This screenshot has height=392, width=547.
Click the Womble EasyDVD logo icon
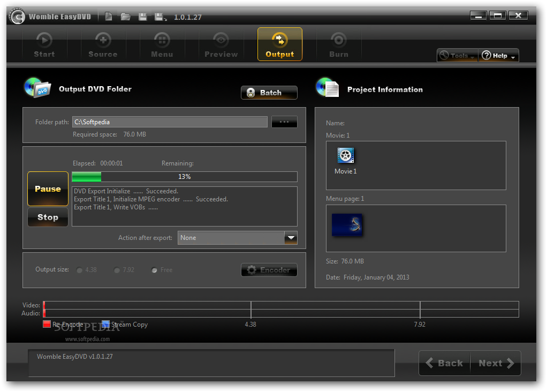click(x=17, y=16)
